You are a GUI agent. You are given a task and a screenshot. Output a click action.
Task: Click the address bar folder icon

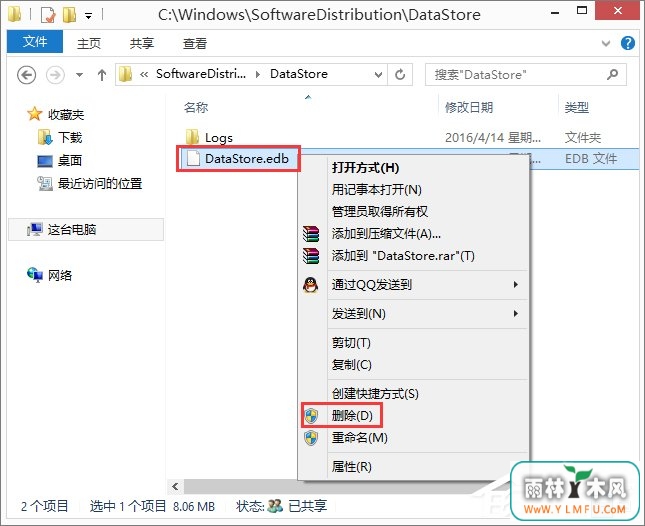point(125,74)
